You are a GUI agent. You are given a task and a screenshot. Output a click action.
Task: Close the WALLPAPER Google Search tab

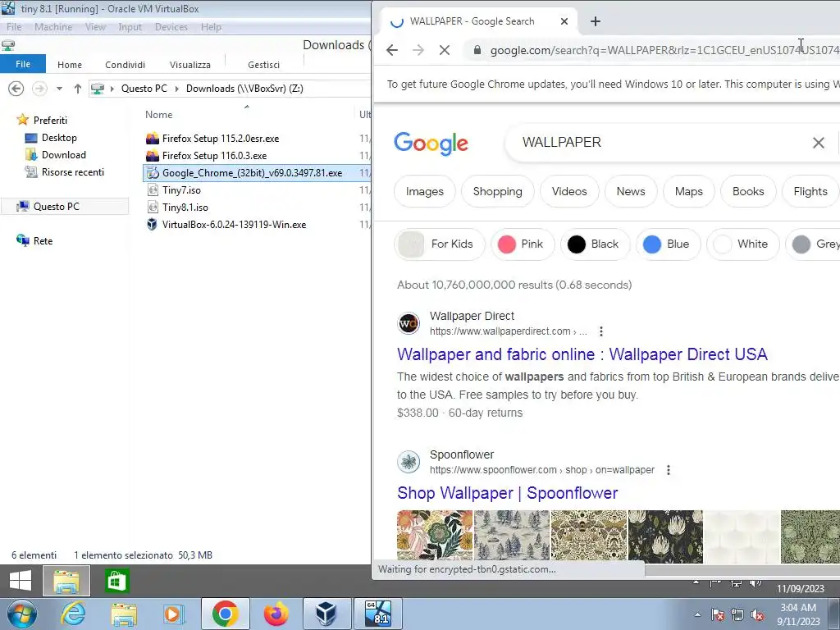[x=564, y=21]
